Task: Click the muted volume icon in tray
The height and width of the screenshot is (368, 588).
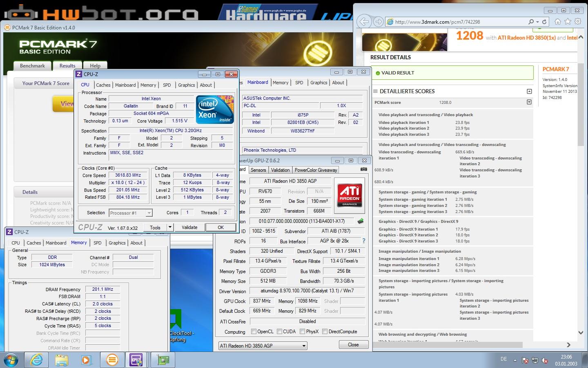Action: (545, 361)
